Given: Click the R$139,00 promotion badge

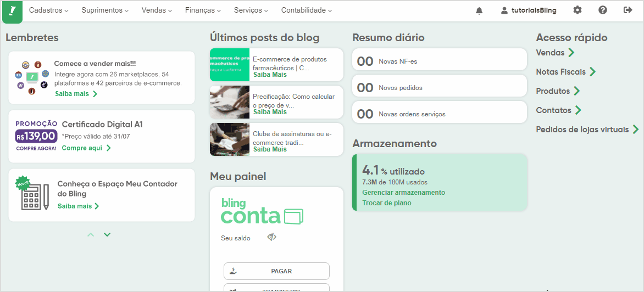Looking at the screenshot, I should [x=36, y=136].
